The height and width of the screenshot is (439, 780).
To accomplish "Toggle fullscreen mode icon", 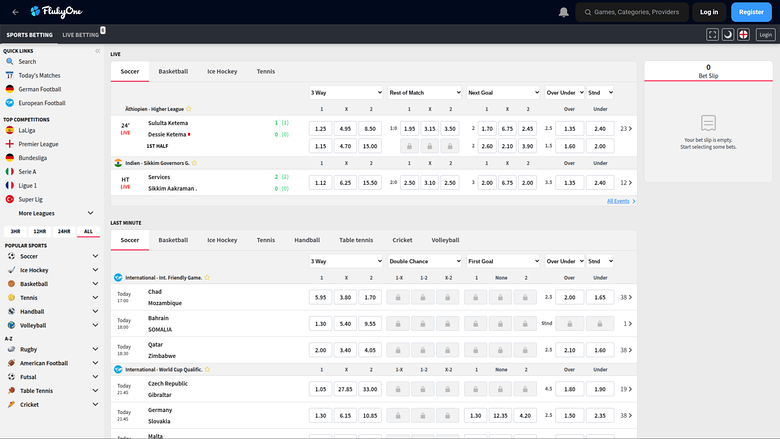I will 713,34.
